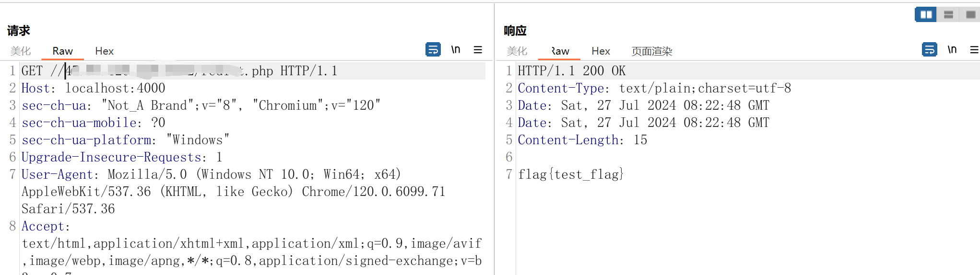Click flag{test_flag} response body
The image size is (980, 275).
tap(571, 174)
